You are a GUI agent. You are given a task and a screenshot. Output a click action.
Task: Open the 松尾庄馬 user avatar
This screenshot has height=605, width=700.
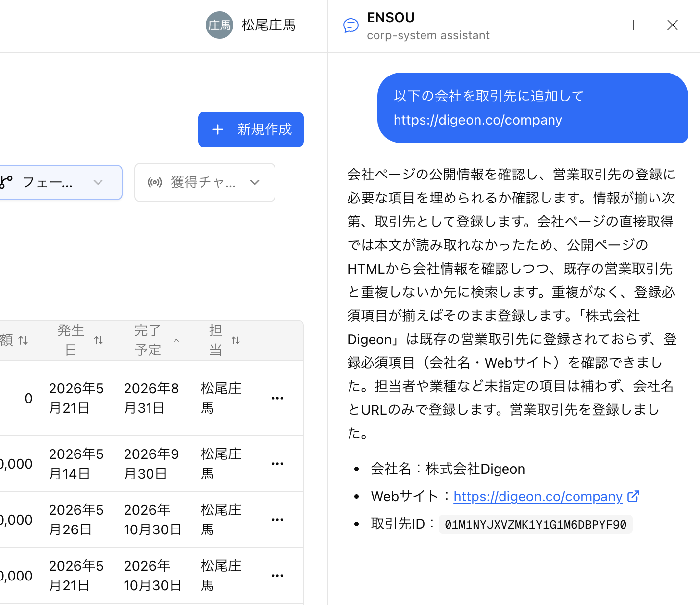point(219,25)
